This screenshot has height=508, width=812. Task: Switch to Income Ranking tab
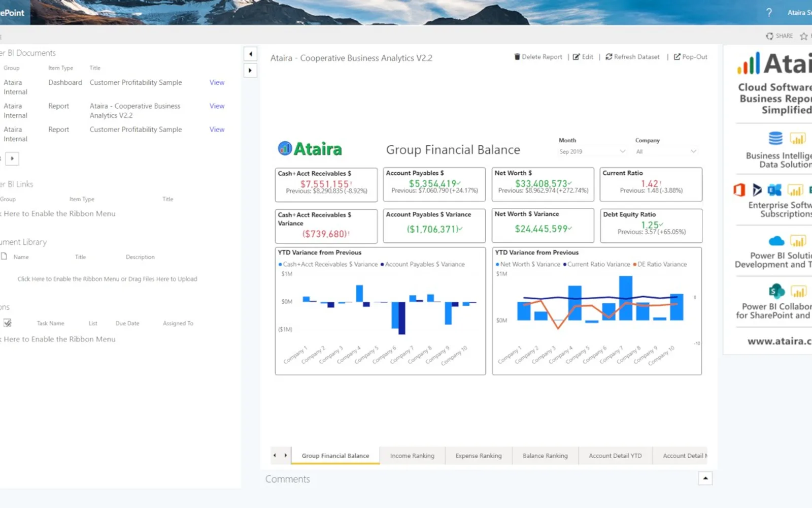pyautogui.click(x=412, y=456)
